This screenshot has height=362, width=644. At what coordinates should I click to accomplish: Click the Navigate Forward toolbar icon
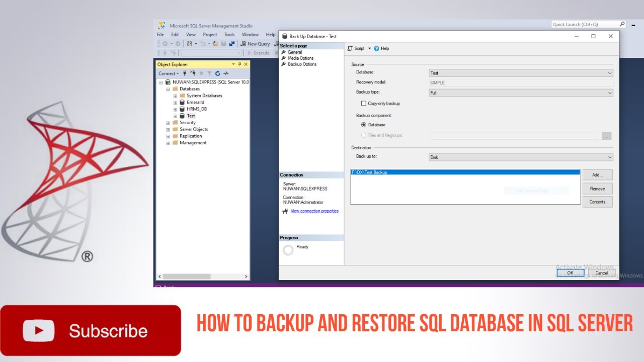[x=178, y=44]
